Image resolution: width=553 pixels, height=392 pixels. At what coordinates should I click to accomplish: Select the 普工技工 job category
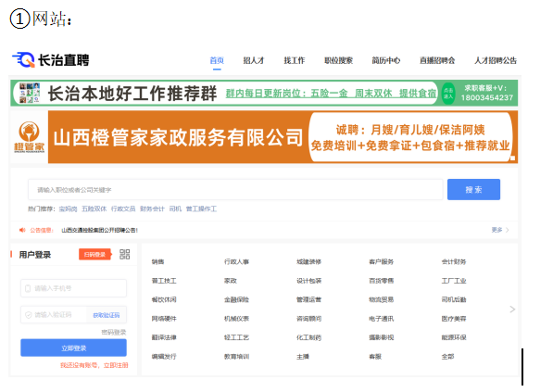tap(164, 281)
